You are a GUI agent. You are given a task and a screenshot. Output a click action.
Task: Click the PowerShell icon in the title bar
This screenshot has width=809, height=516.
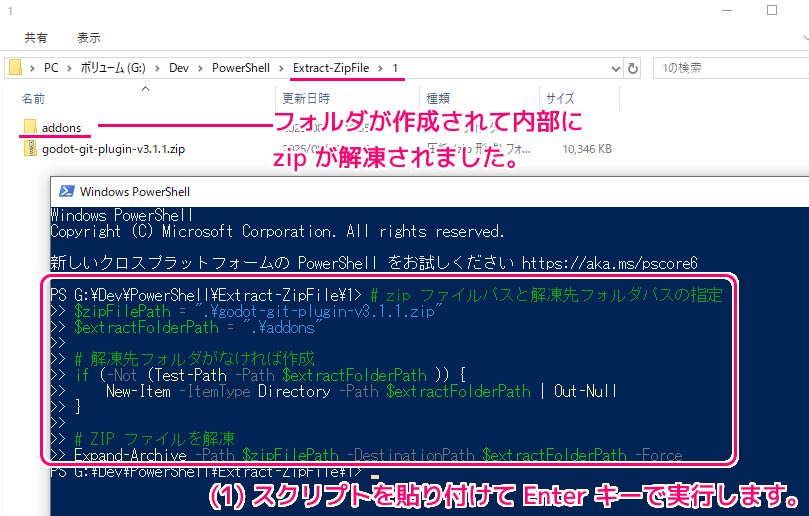click(x=66, y=192)
